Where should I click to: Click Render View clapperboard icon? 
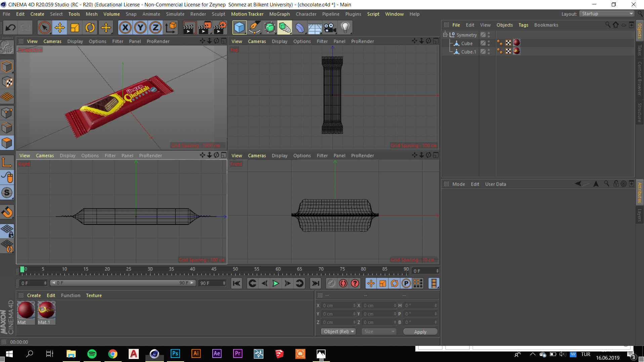click(x=189, y=28)
